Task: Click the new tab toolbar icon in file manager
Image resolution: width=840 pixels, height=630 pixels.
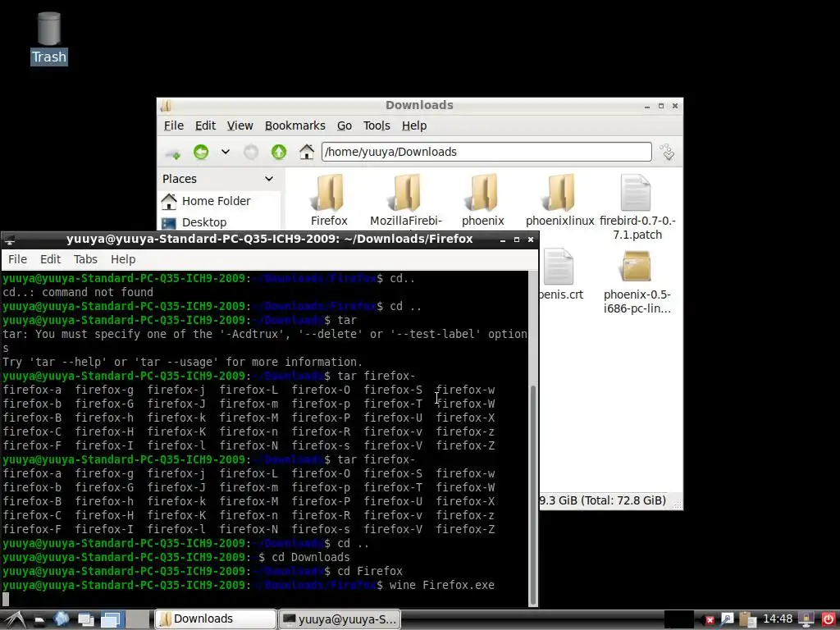Action: (172, 153)
